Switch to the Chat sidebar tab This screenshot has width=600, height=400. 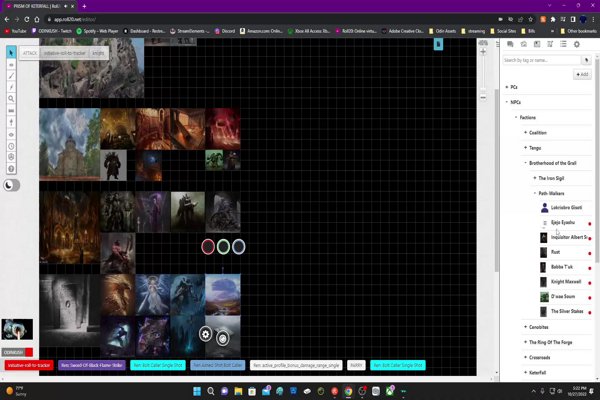[x=510, y=44]
